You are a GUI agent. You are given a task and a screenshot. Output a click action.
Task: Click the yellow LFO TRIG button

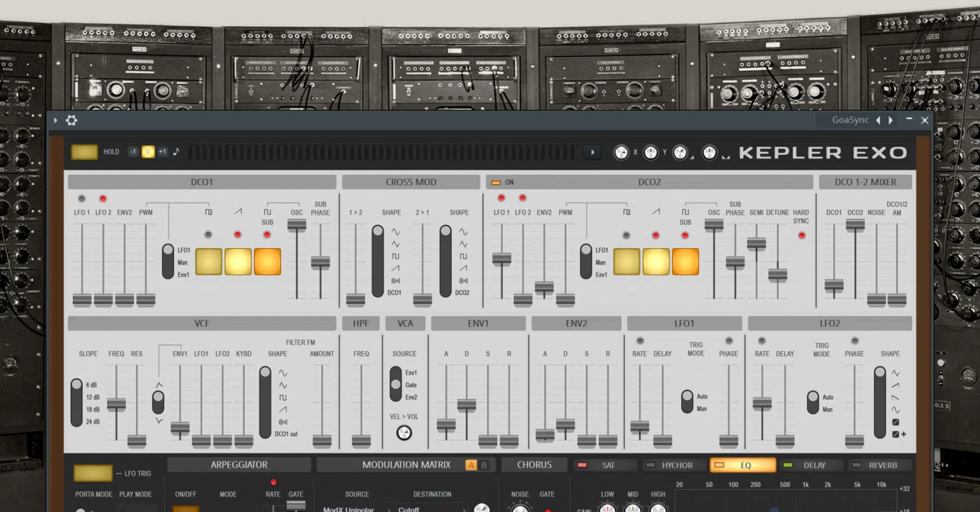(x=93, y=473)
